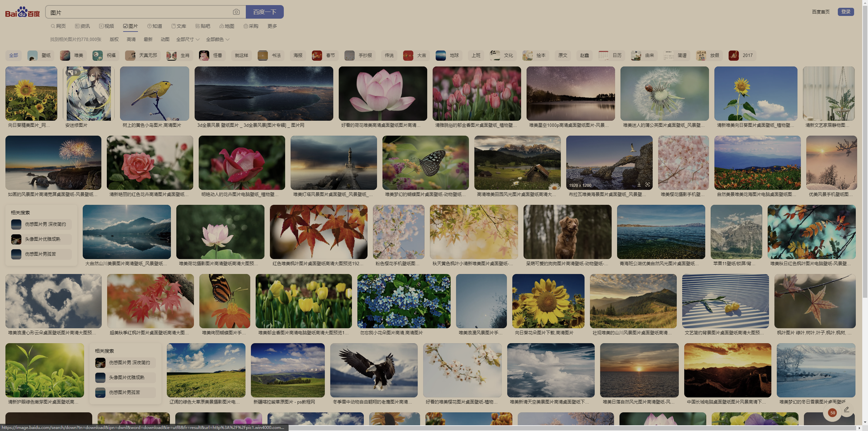Select the 上班 tag chip
The width and height of the screenshot is (868, 431).
click(476, 55)
